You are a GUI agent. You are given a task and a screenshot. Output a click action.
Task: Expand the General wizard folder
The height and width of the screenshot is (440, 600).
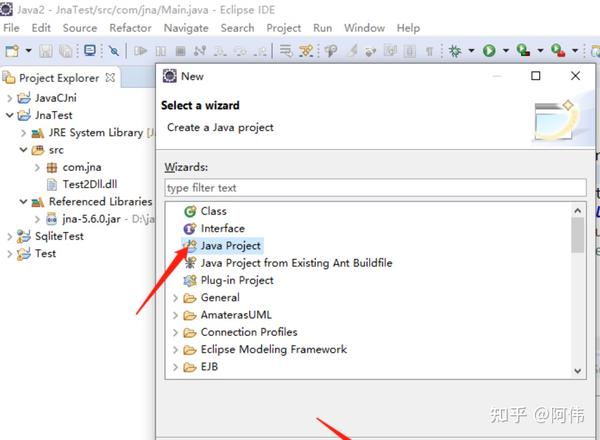pos(175,298)
